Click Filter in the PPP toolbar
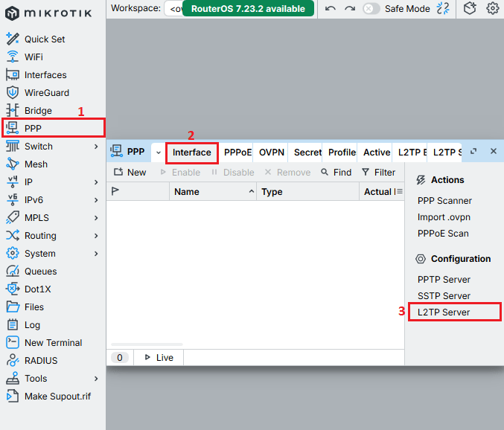The width and height of the screenshot is (504, 430). pyautogui.click(x=378, y=173)
